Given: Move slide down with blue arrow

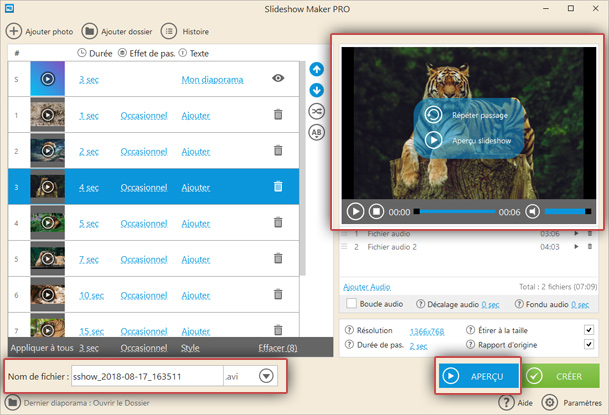Looking at the screenshot, I should (317, 90).
